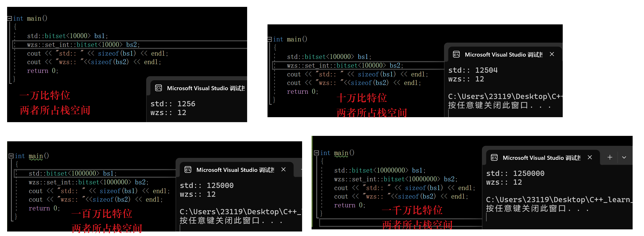Click the line wzs::set_int::bitset<1000000> bs2;
Screen dimensions: 644x236
89,182
